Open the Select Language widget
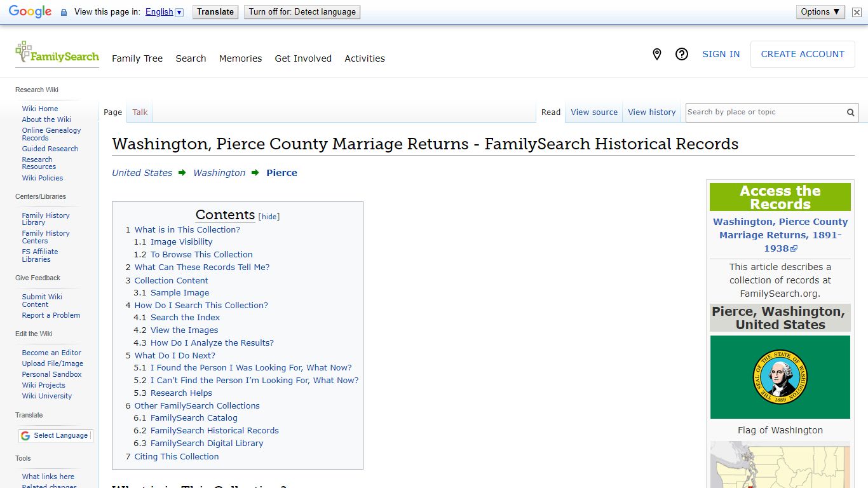The height and width of the screenshot is (488, 868). 55,436
